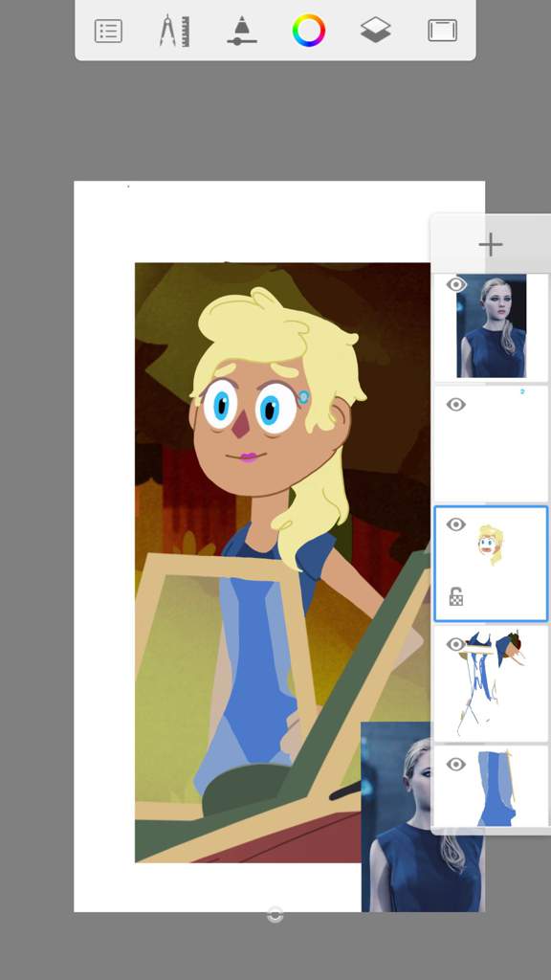Image resolution: width=551 pixels, height=980 pixels.
Task: Toggle transparency lock on the selected layer
Action: tap(456, 597)
